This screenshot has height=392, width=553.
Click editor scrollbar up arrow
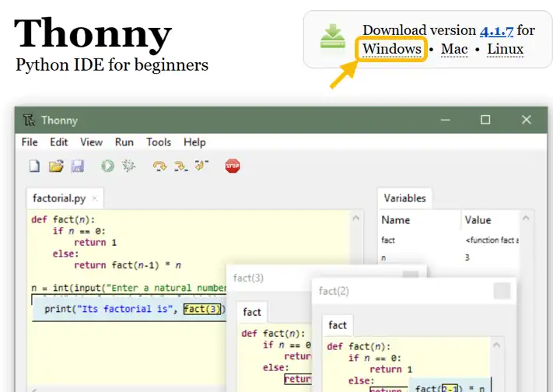[x=356, y=218]
